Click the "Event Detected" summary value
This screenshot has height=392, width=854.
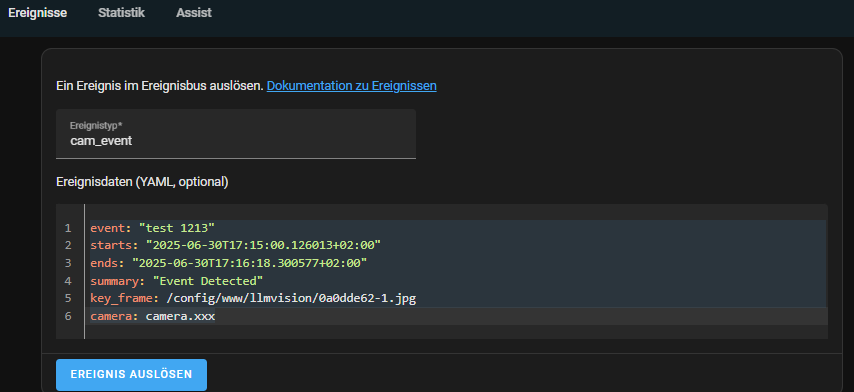208,281
